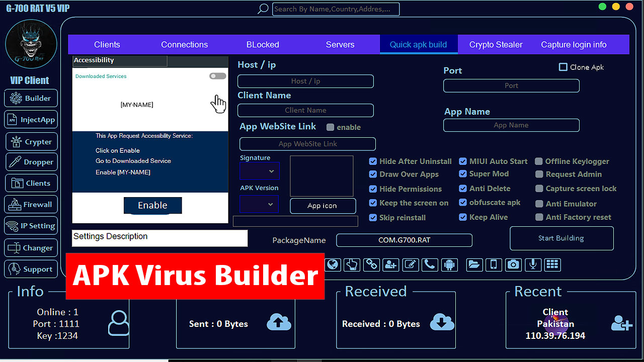
Task: Expand the APK Version dropdown
Action: [x=260, y=204]
